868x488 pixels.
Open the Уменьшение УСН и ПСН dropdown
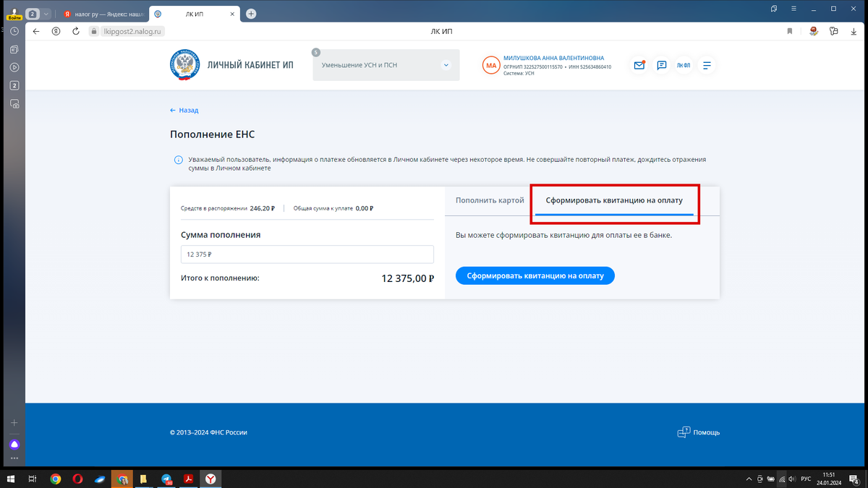386,64
